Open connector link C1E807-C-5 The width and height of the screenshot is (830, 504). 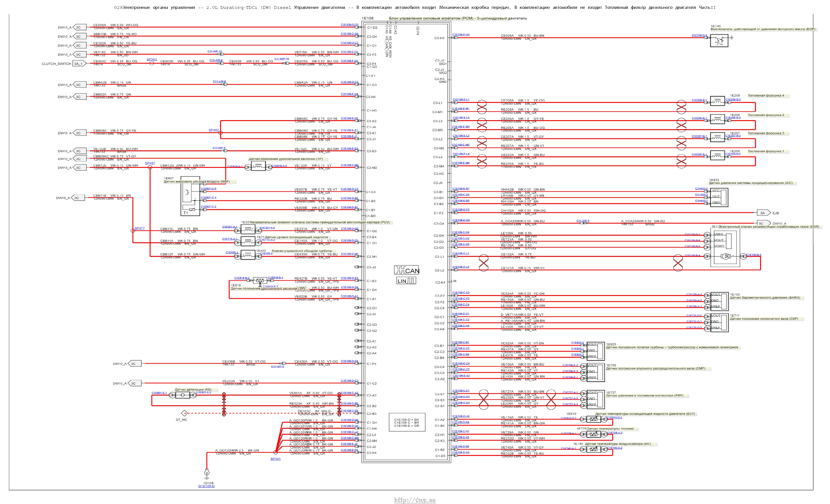pyautogui.click(x=209, y=189)
